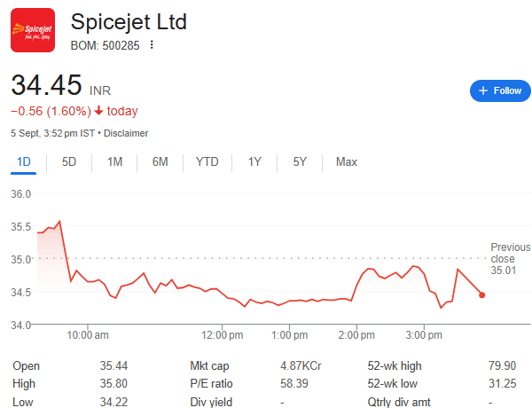Viewport: 532px width, 408px height.
Task: Show the 6M chart range
Action: pyautogui.click(x=160, y=161)
